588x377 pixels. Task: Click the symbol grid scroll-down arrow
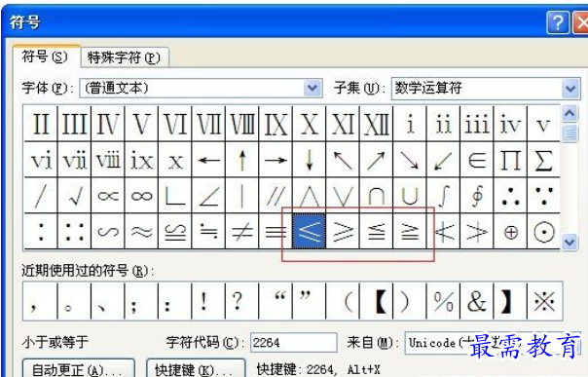pyautogui.click(x=570, y=242)
